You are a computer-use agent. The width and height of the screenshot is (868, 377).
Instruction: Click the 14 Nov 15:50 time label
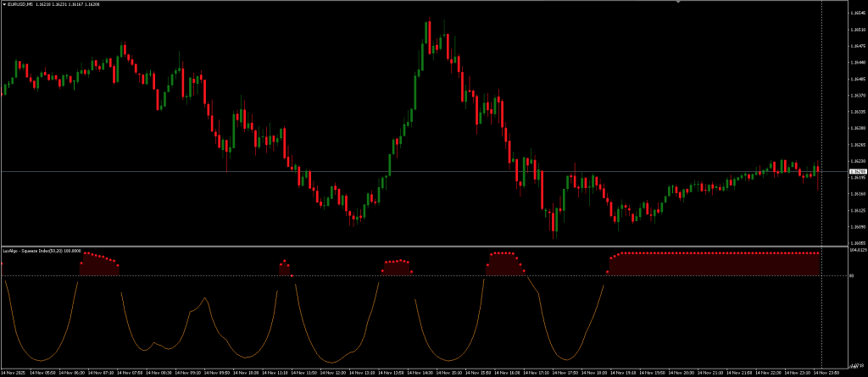pyautogui.click(x=478, y=373)
